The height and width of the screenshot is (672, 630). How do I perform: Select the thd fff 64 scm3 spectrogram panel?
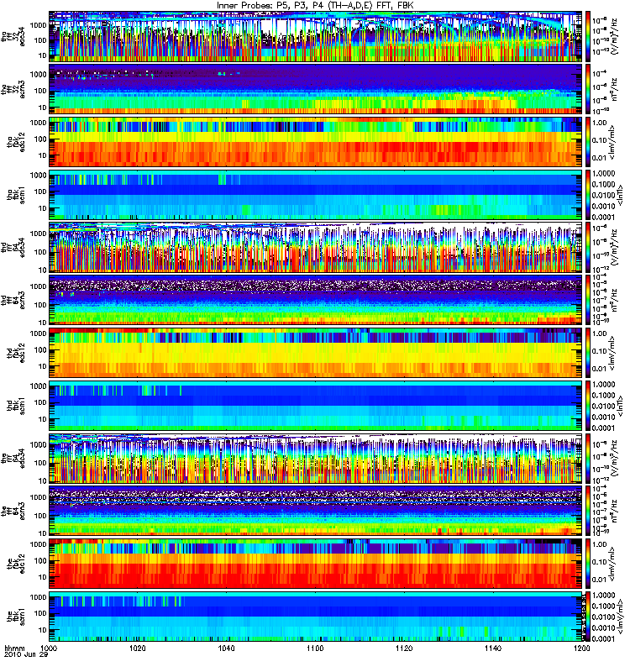pyautogui.click(x=316, y=300)
